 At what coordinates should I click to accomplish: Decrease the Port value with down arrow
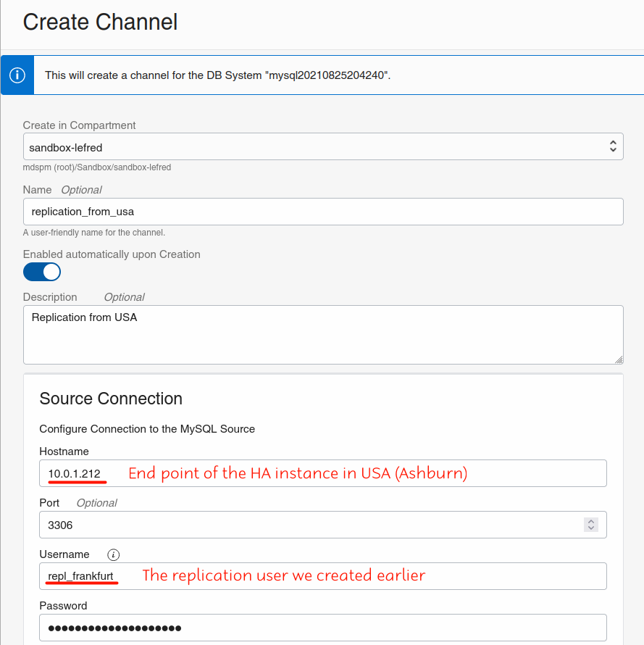pyautogui.click(x=591, y=529)
